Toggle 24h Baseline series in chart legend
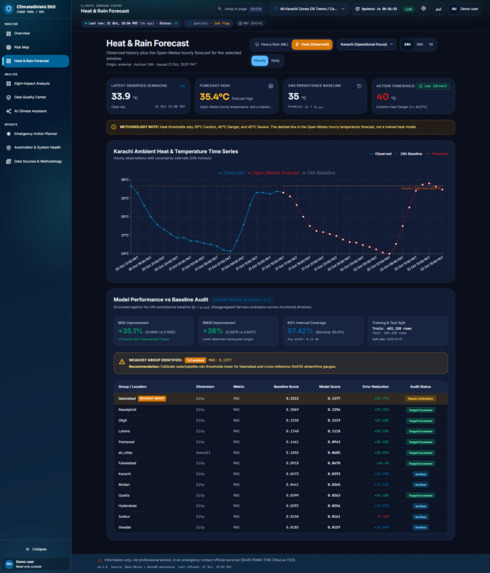490x573 pixels. [x=319, y=173]
